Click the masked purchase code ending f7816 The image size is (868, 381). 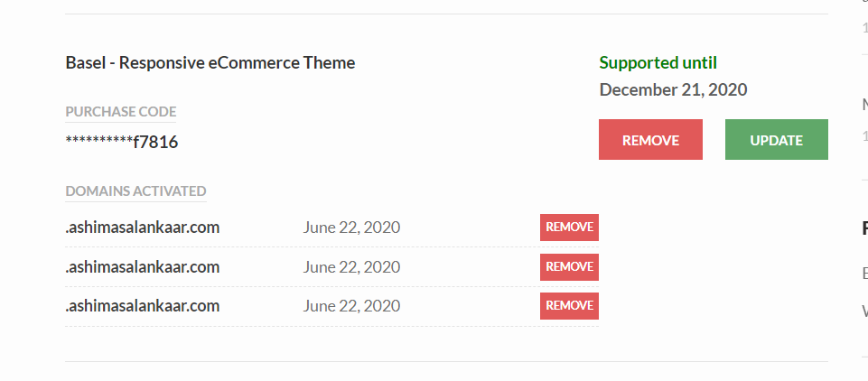pyautogui.click(x=122, y=142)
